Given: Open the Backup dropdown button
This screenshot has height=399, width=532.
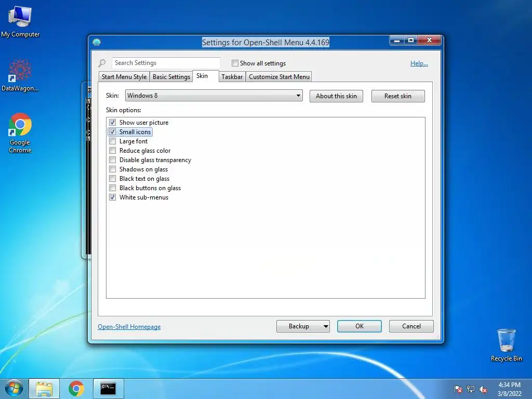Looking at the screenshot, I should coord(303,326).
